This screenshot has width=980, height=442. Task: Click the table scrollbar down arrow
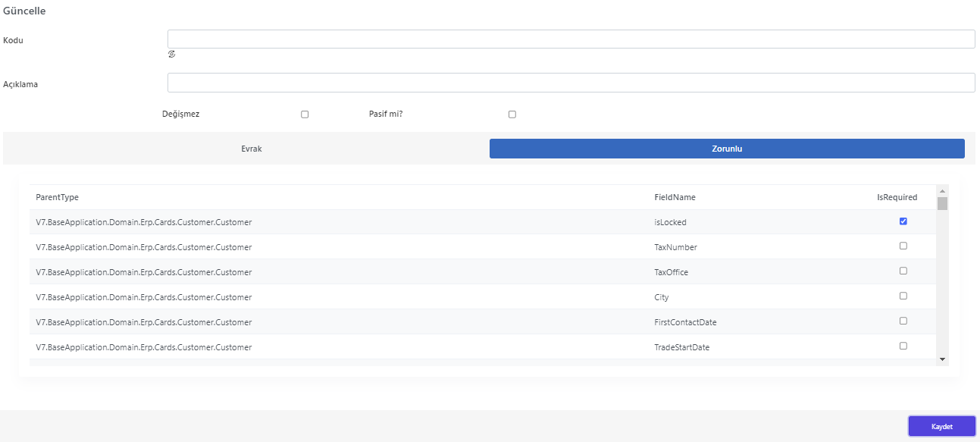tap(942, 359)
